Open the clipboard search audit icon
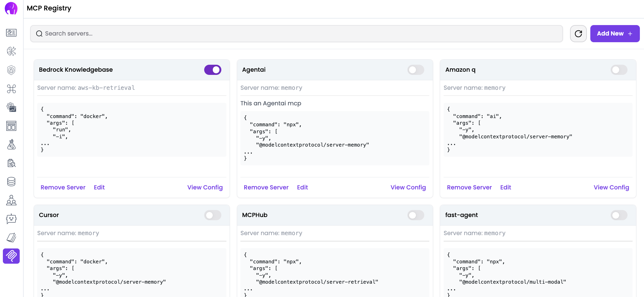The image size is (644, 297). coord(11,163)
